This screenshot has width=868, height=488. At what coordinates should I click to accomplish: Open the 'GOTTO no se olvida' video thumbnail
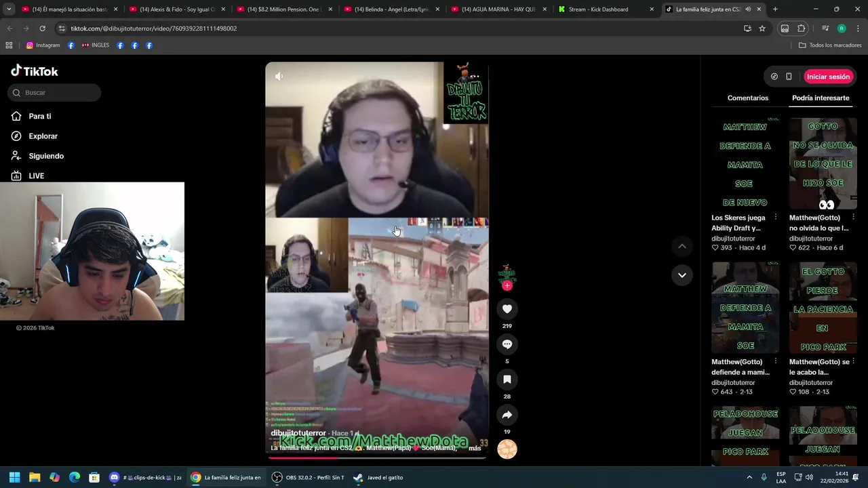click(823, 164)
